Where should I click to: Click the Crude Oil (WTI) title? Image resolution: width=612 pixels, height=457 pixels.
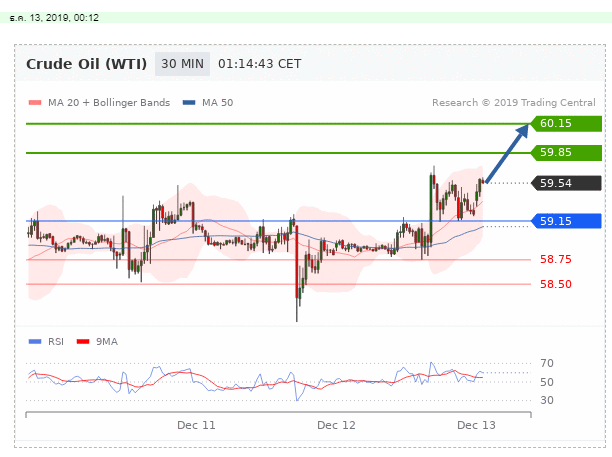pos(86,64)
